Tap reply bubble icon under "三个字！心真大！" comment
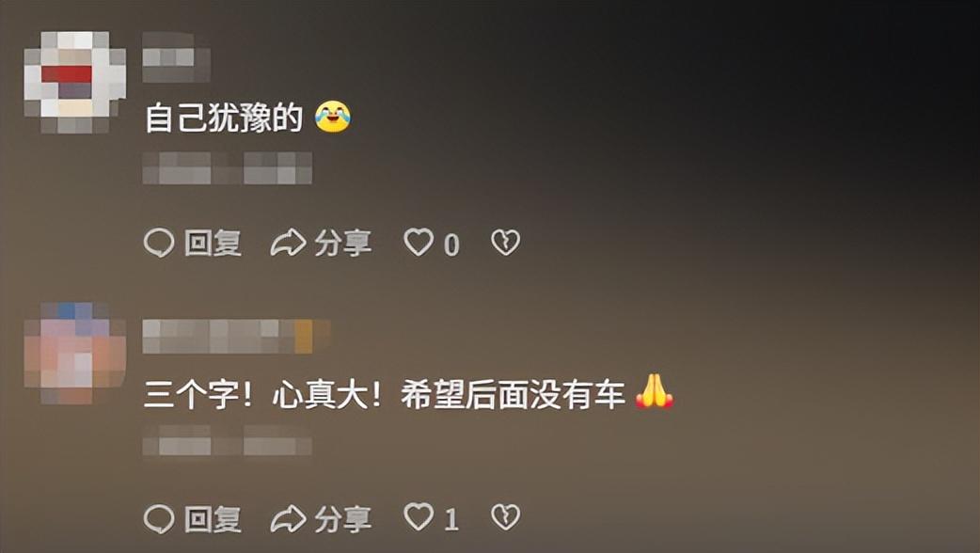 tap(159, 518)
